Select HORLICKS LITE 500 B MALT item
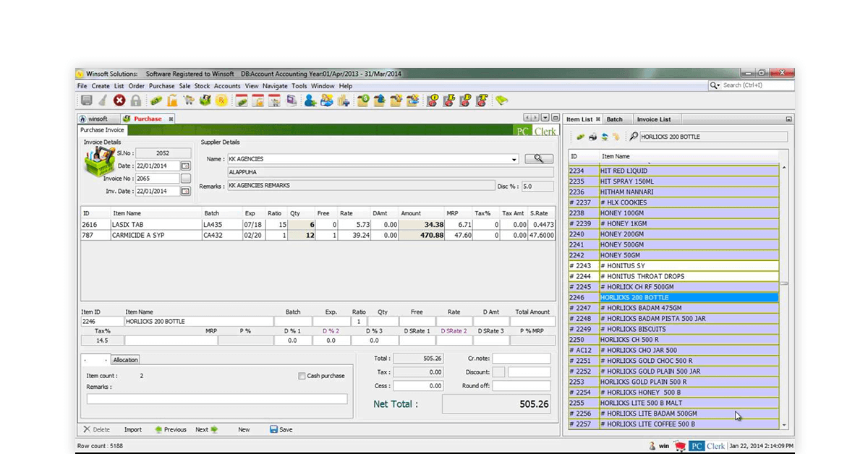The height and width of the screenshot is (454, 868). tap(673, 403)
